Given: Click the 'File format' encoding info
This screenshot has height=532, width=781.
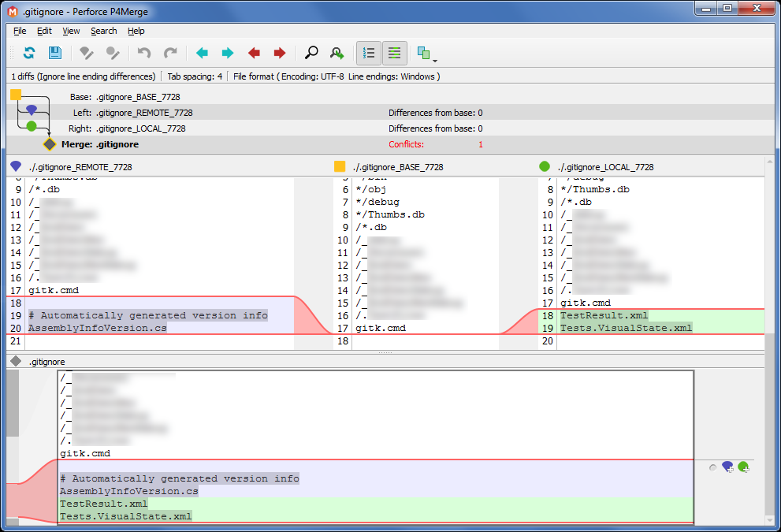Looking at the screenshot, I should [x=337, y=76].
